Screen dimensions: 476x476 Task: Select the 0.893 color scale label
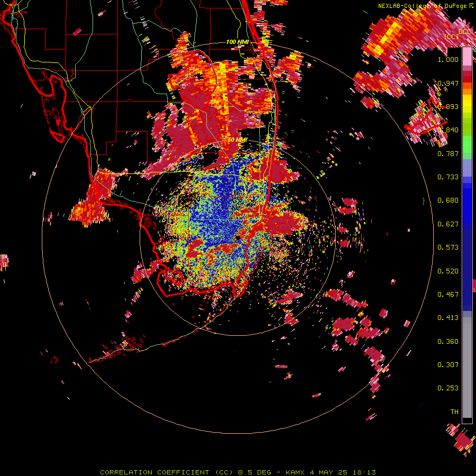pyautogui.click(x=448, y=106)
